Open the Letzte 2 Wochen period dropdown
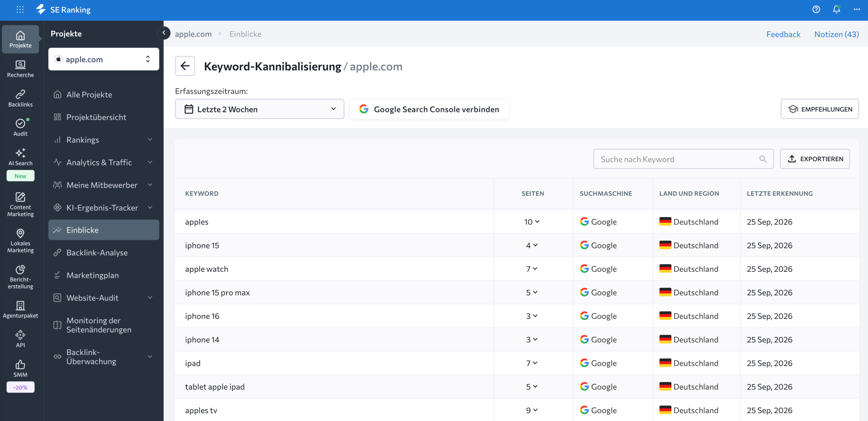868x421 pixels. tap(259, 109)
